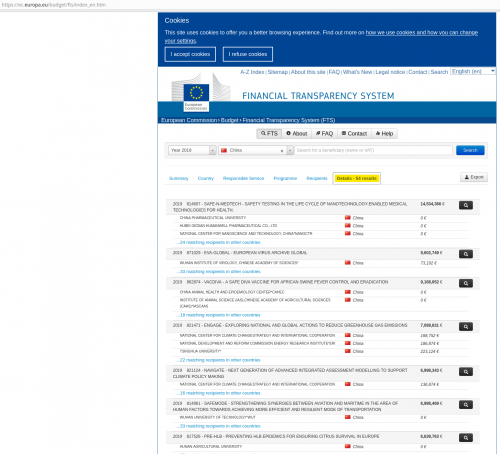Switch to the Country tab
This screenshot has width=500, height=454.
click(206, 178)
